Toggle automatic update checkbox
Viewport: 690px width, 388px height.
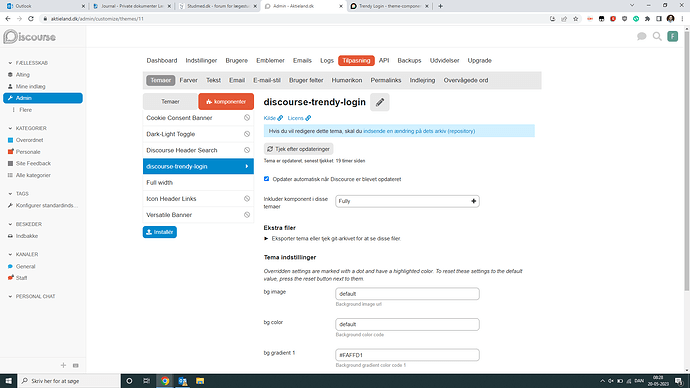(x=266, y=179)
